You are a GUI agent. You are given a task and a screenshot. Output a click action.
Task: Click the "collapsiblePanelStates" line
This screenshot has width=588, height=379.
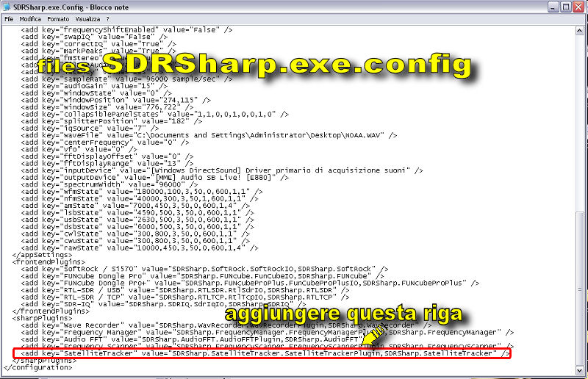click(154, 114)
